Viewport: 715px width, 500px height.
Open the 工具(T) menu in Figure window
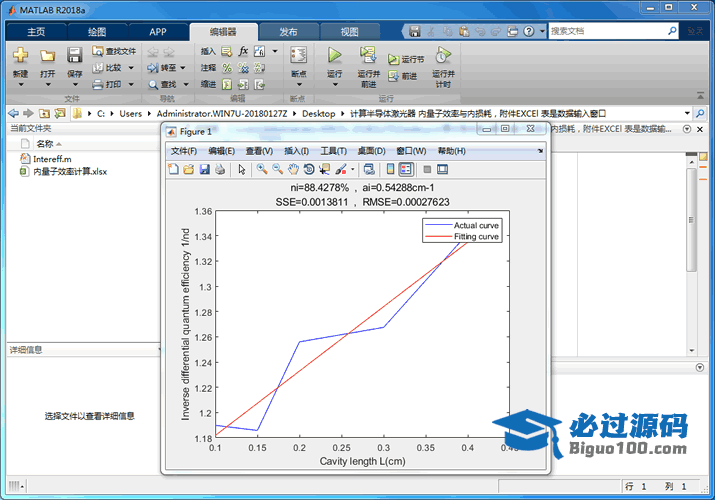click(x=333, y=151)
